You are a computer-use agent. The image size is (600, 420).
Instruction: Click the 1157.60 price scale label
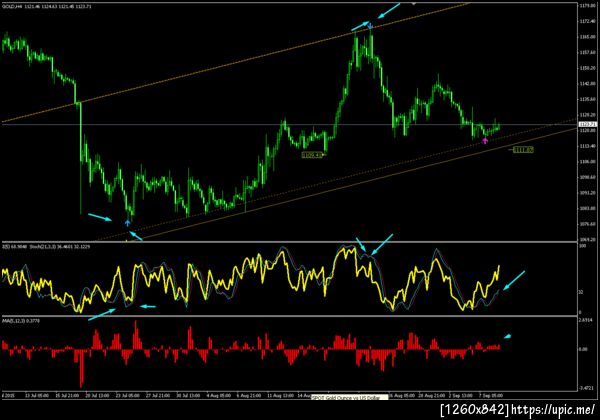pos(587,52)
